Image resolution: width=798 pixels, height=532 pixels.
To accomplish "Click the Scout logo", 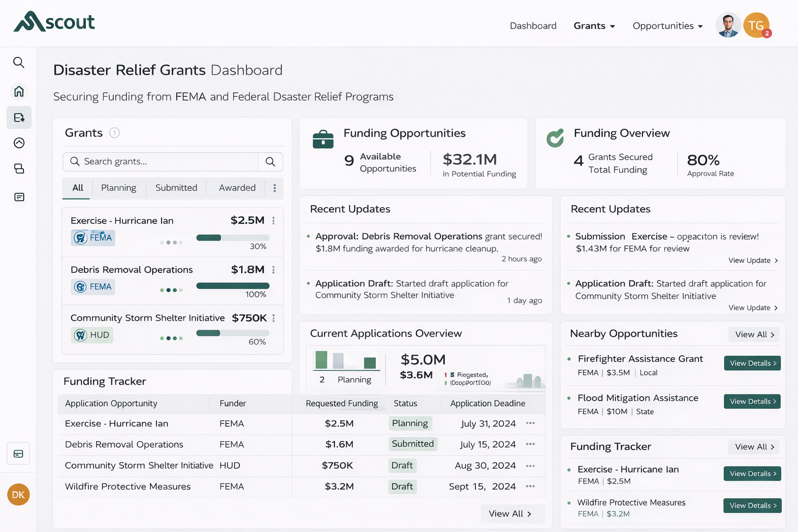I will (54, 22).
